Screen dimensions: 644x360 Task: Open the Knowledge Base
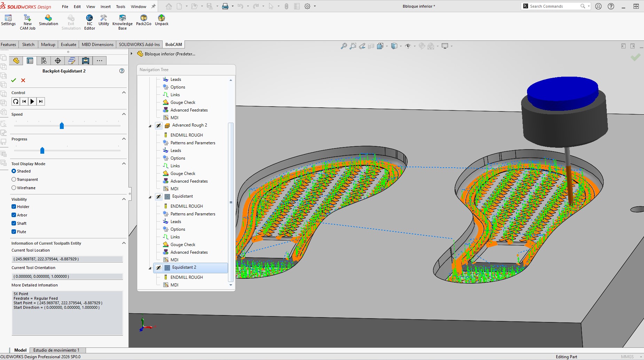[x=122, y=22]
